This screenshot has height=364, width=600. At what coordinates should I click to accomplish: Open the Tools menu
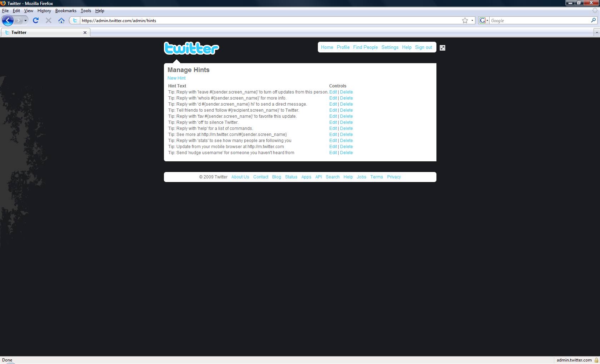click(86, 11)
